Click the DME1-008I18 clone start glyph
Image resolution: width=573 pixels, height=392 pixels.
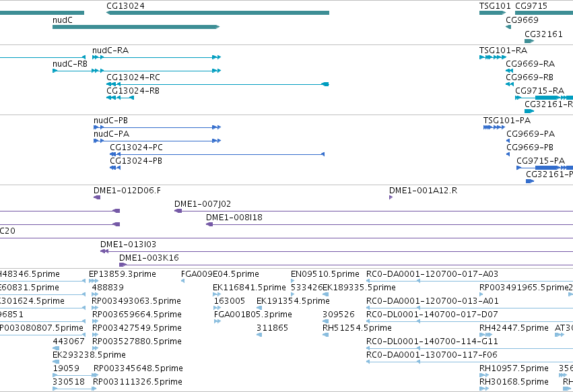click(209, 224)
